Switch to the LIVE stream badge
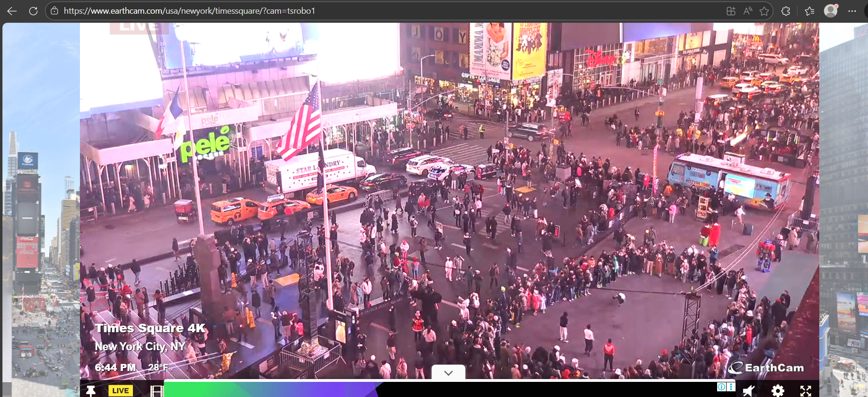This screenshot has width=868, height=397. pos(120,390)
